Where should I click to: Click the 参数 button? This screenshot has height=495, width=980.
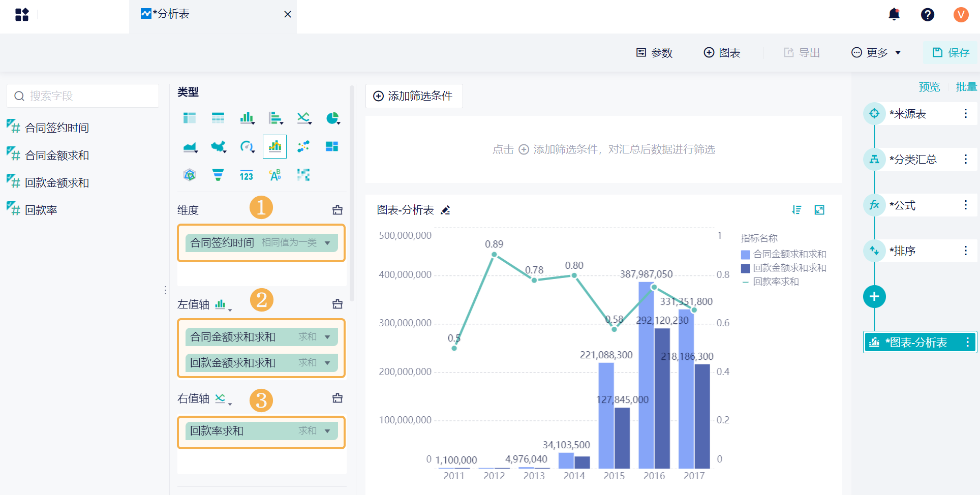(654, 52)
